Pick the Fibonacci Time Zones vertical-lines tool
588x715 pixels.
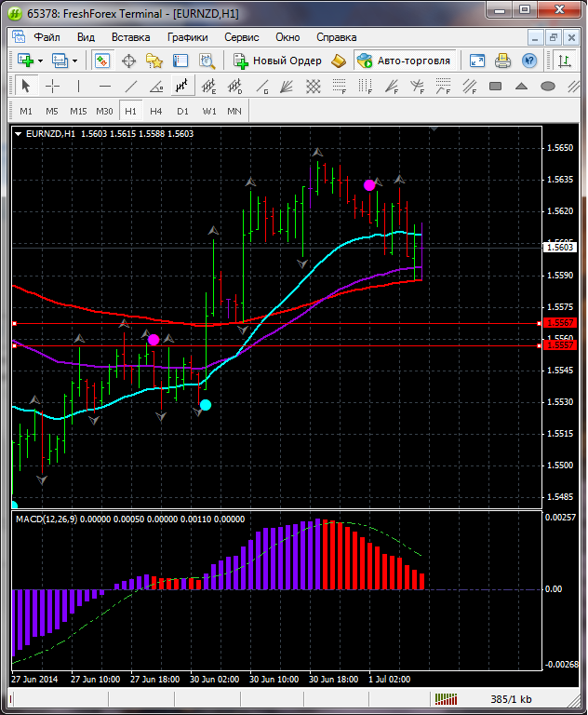(366, 86)
